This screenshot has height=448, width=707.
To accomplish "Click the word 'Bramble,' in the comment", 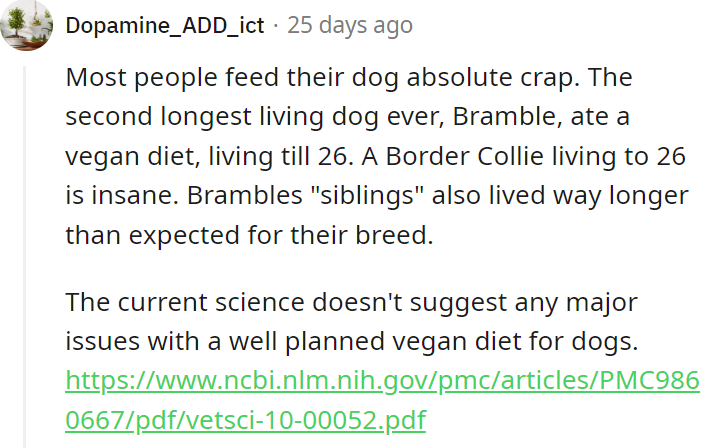I will [x=507, y=117].
